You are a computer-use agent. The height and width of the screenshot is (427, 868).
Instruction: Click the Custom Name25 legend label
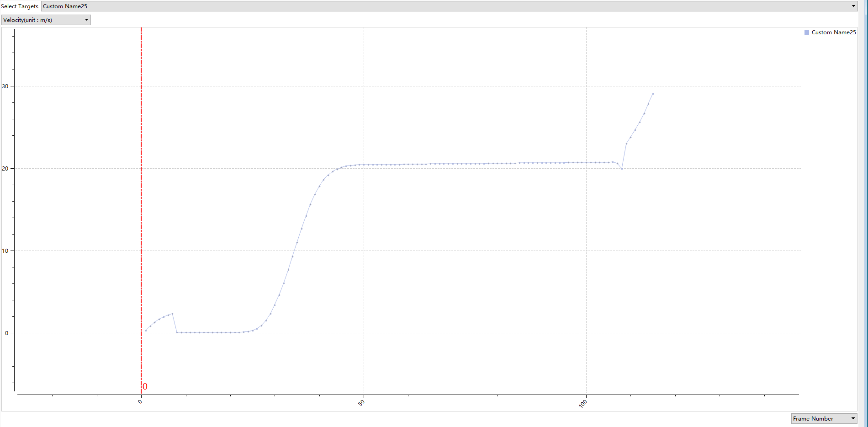pos(833,32)
